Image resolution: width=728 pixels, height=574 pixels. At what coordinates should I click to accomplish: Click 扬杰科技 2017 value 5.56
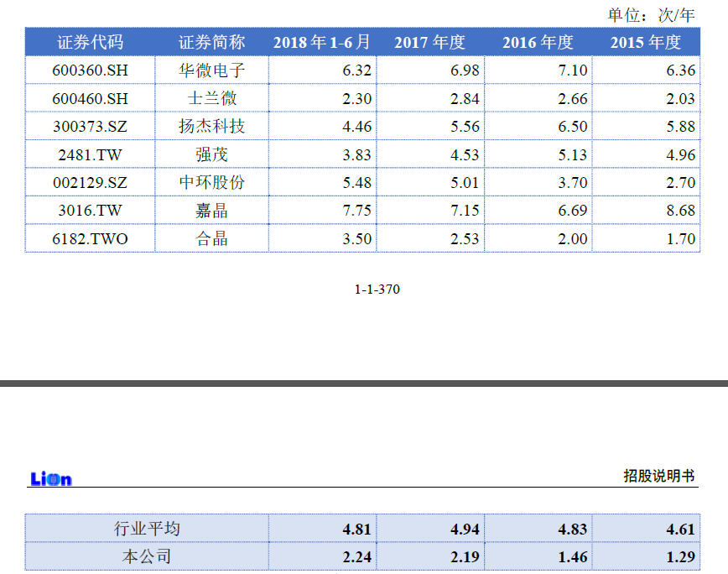[465, 127]
